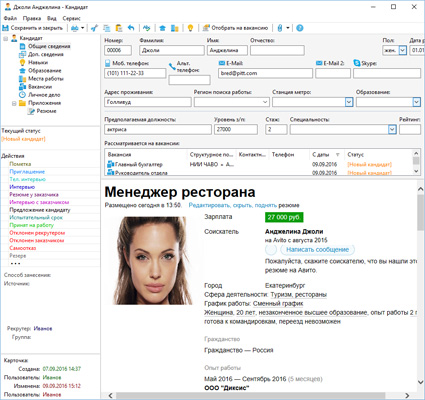Click the cut scissors icon in the toolbar
The height and width of the screenshot is (400, 425).
tap(95, 28)
